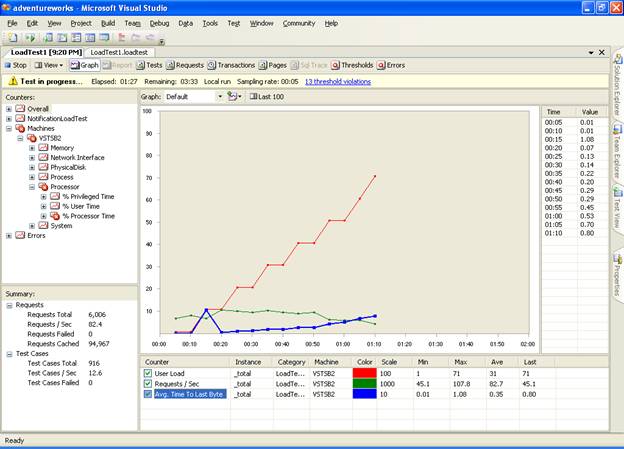Expand the Overall counters node
Image resolution: width=624 pixels, height=449 pixels.
point(9,109)
